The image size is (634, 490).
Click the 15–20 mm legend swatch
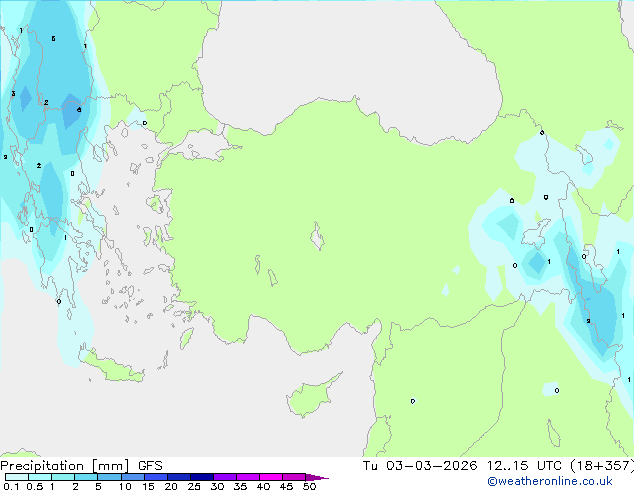pyautogui.click(x=156, y=477)
